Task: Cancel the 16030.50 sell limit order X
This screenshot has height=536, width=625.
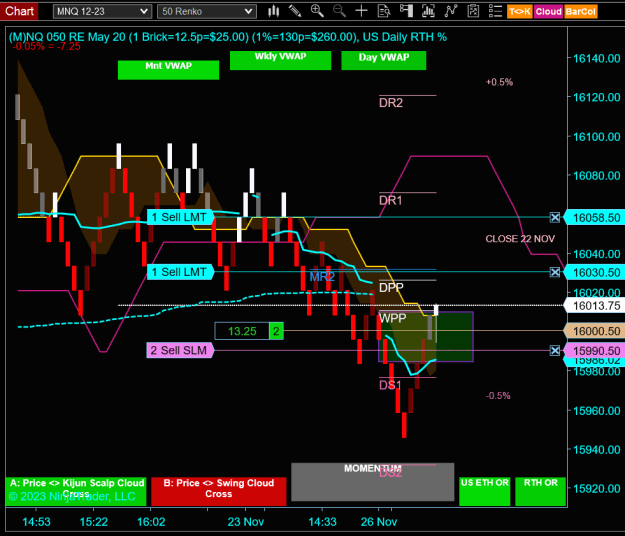Action: [x=555, y=272]
